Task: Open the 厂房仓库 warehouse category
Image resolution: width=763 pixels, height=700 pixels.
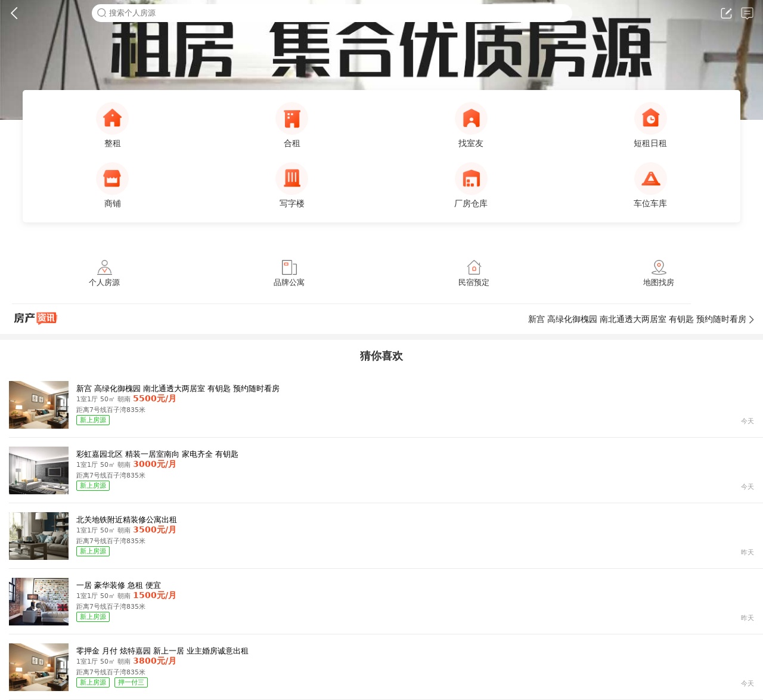Action: coord(471,179)
